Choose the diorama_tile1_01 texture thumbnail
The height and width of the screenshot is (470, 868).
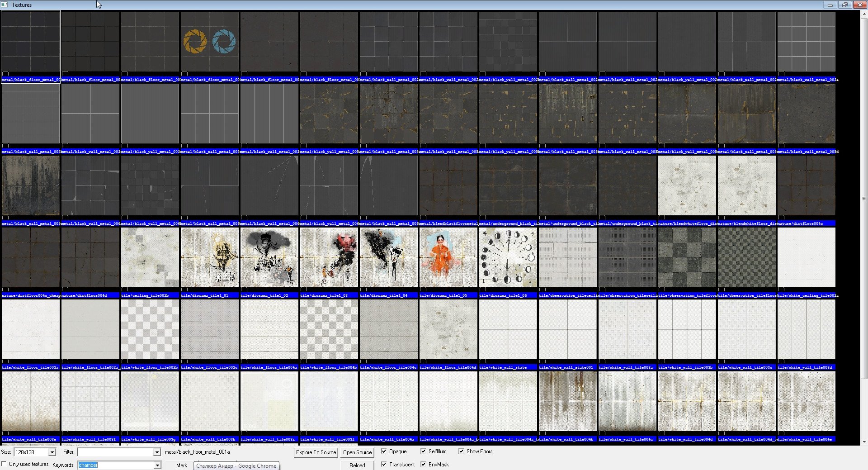pyautogui.click(x=209, y=257)
